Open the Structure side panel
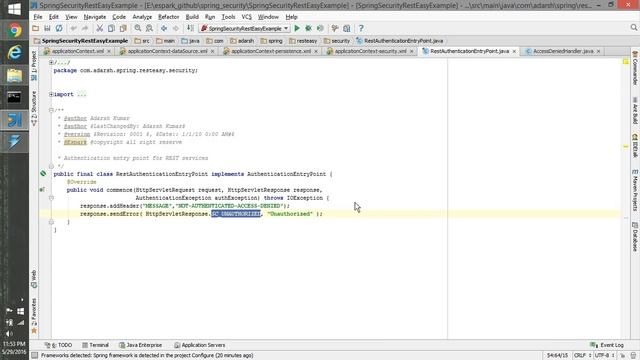 [34, 108]
